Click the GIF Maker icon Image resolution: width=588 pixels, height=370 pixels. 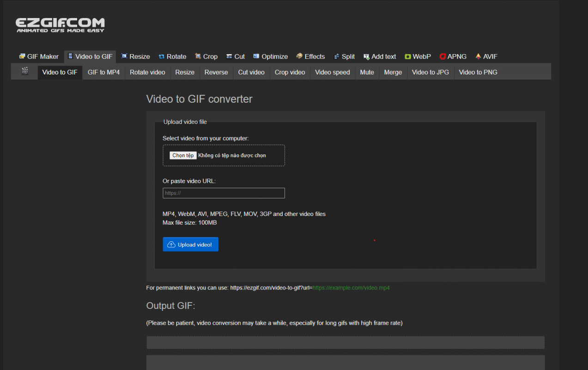pyautogui.click(x=22, y=56)
